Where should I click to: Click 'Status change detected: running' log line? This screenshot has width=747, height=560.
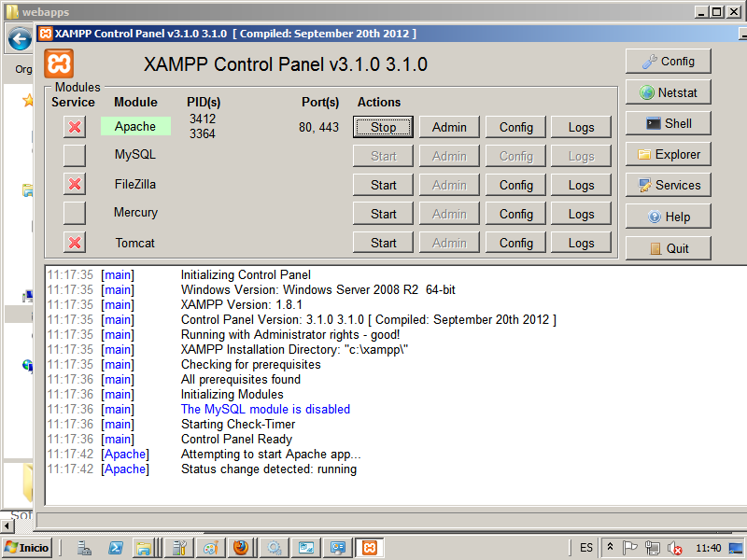[269, 469]
